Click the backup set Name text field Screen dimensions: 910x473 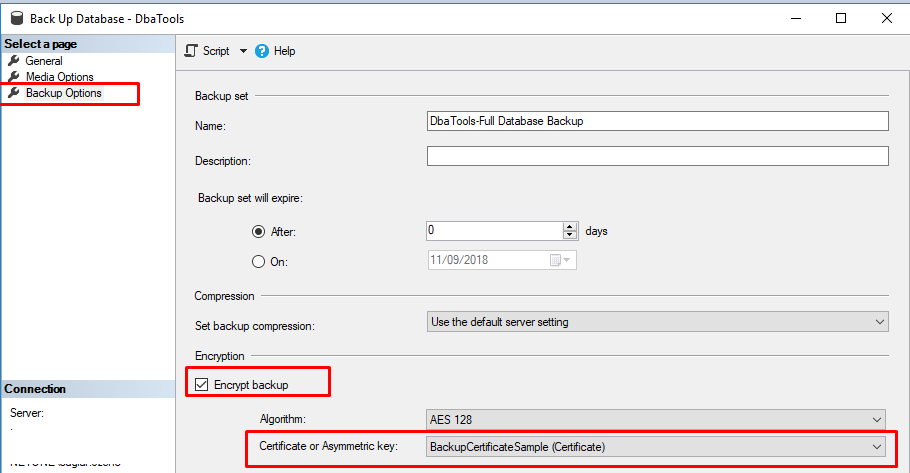[x=657, y=121]
